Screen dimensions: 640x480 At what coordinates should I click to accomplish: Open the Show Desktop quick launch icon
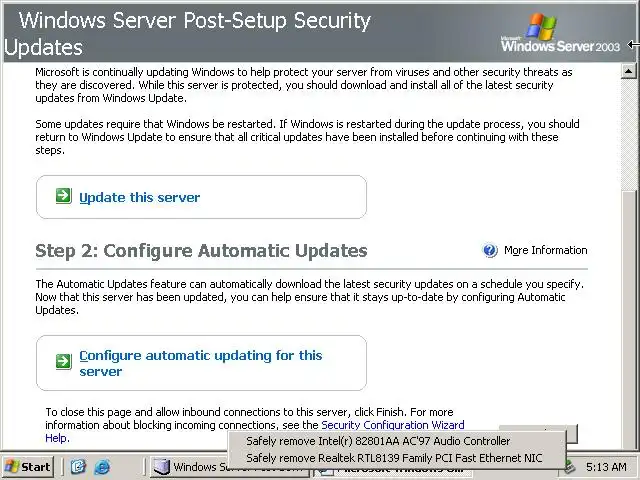[x=79, y=467]
